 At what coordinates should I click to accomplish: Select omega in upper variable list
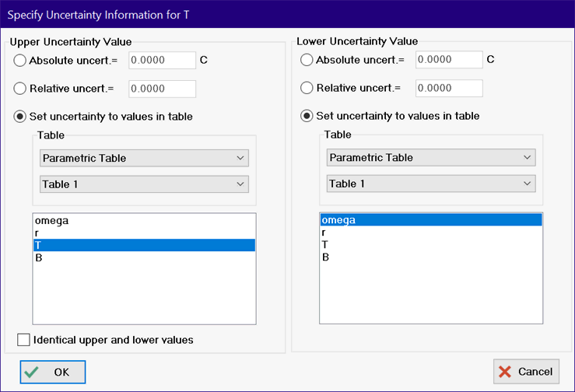coord(144,220)
